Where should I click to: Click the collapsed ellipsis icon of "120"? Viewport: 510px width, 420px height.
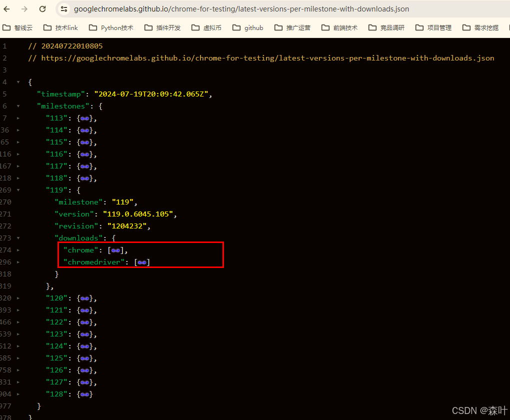(85, 298)
